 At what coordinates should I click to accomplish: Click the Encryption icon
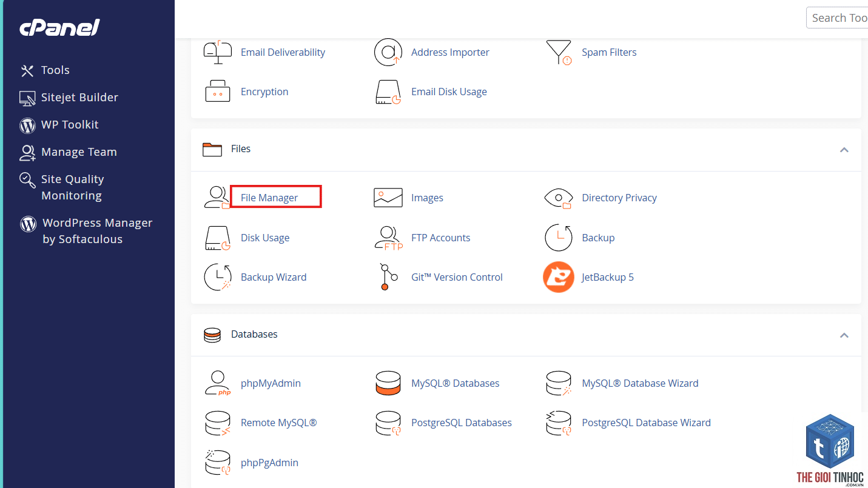pos(218,92)
